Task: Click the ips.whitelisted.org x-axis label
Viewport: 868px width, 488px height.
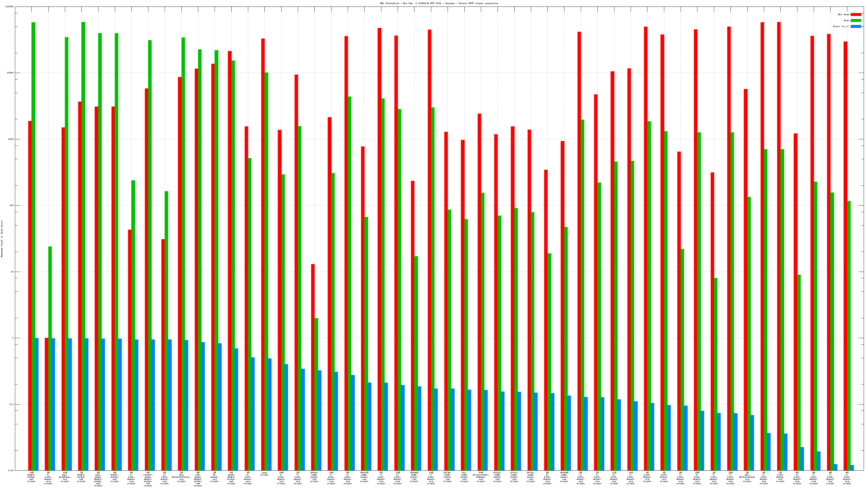Action: pyautogui.click(x=747, y=477)
